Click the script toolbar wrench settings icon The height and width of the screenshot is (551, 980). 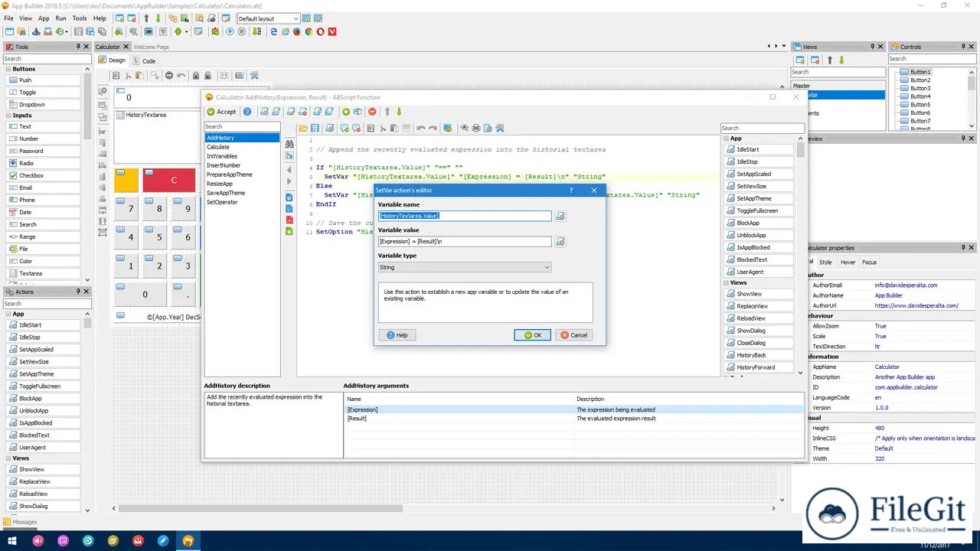click(500, 128)
